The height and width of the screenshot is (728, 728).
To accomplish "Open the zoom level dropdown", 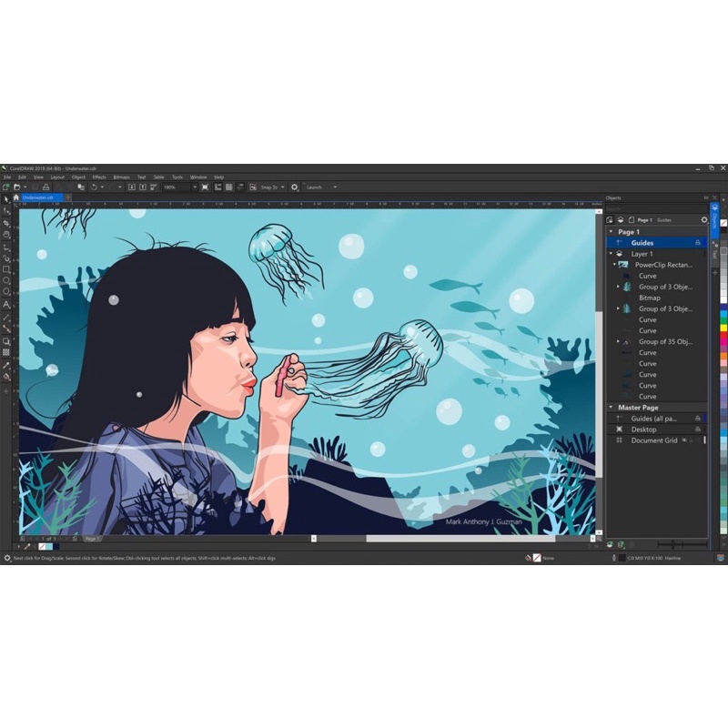I will click(195, 187).
